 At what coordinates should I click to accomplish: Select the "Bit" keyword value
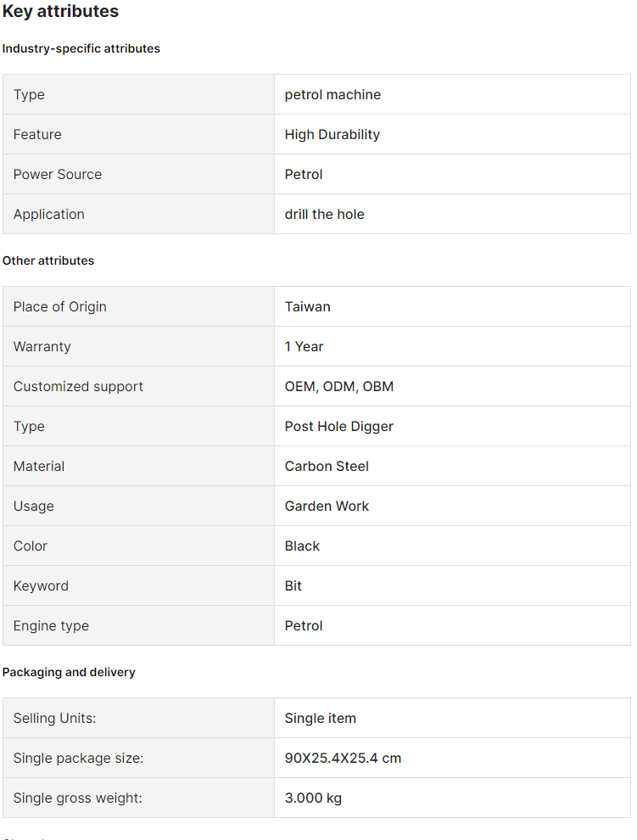coord(293,585)
